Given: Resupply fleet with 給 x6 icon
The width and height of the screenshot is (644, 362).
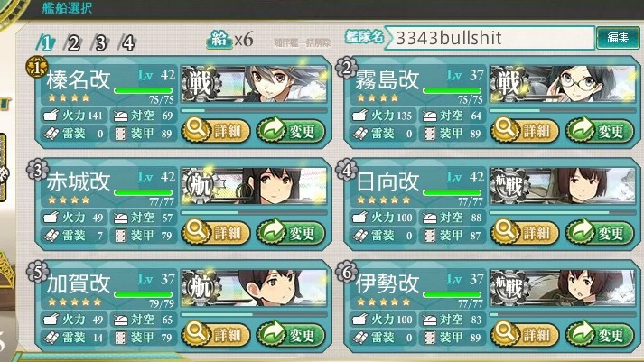Looking at the screenshot, I should point(229,40).
